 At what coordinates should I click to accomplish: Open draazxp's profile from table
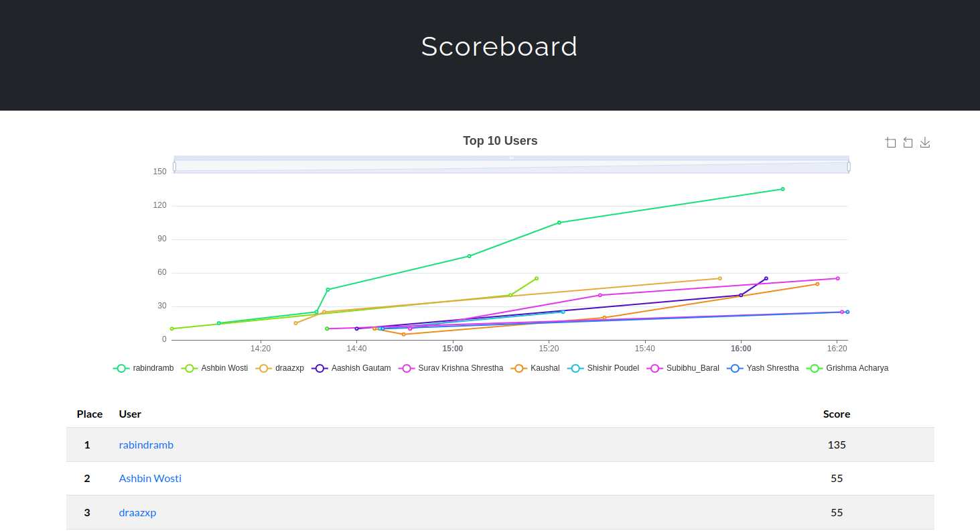tap(137, 512)
